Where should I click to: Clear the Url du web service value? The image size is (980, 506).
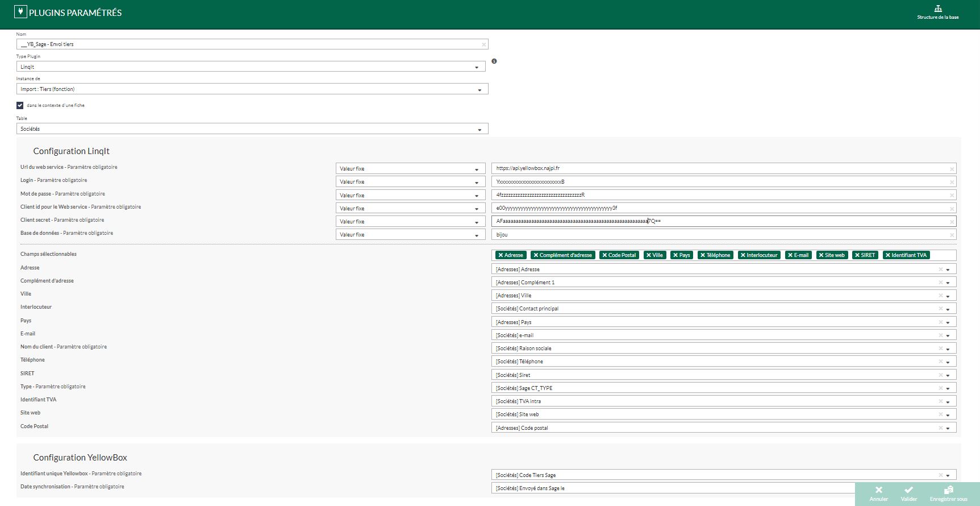point(952,169)
